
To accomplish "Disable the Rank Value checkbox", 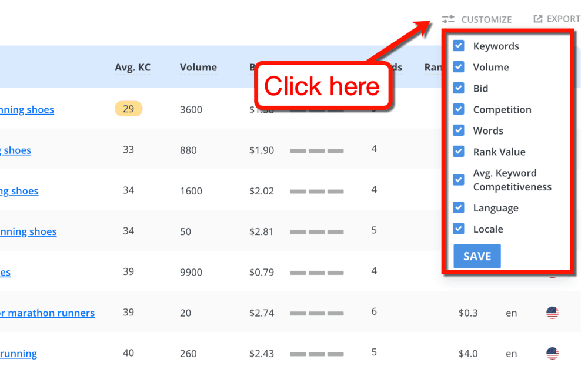I will point(459,152).
